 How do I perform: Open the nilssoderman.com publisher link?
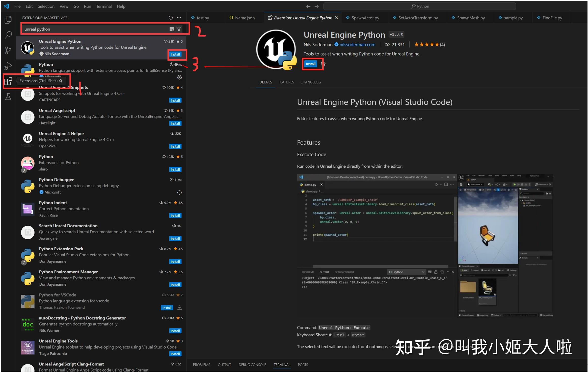[x=357, y=44]
